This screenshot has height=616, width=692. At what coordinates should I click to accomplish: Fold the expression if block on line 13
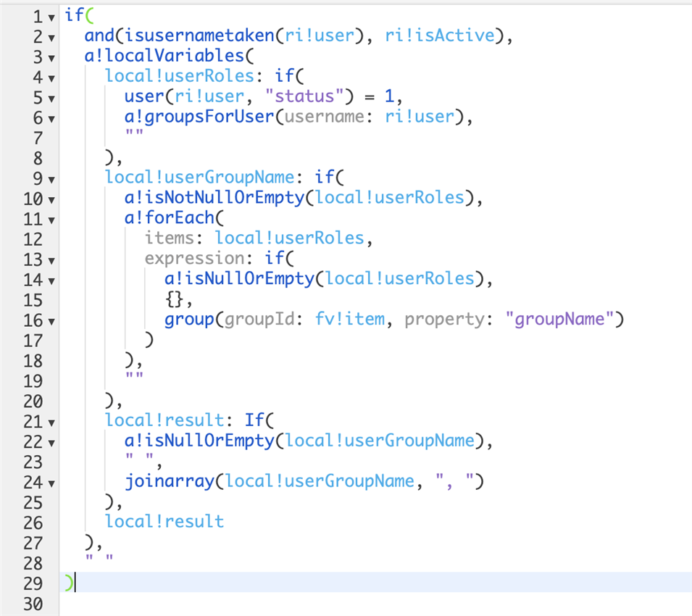tap(49, 260)
